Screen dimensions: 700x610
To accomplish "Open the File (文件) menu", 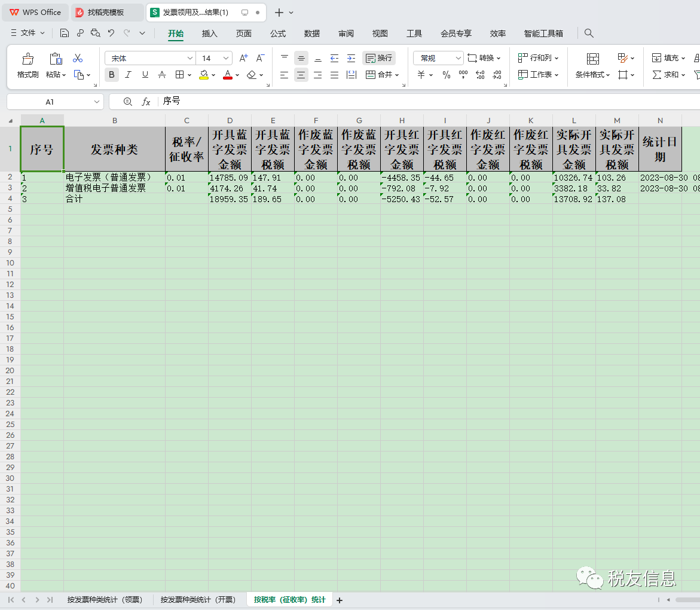I will coord(27,33).
